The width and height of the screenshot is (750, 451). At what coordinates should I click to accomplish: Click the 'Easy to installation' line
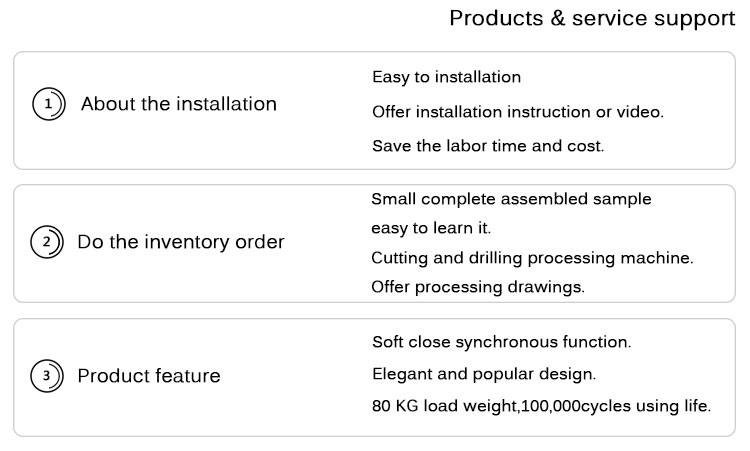tap(446, 77)
